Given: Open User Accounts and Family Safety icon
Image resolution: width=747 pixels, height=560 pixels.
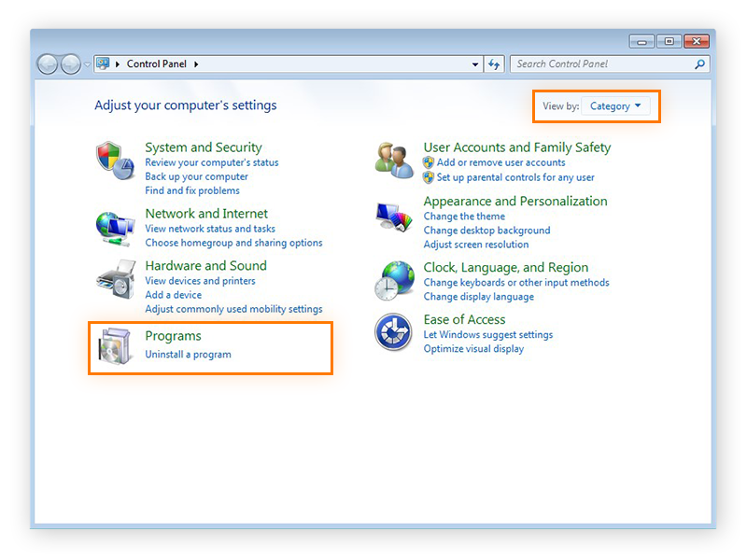Looking at the screenshot, I should pyautogui.click(x=392, y=159).
